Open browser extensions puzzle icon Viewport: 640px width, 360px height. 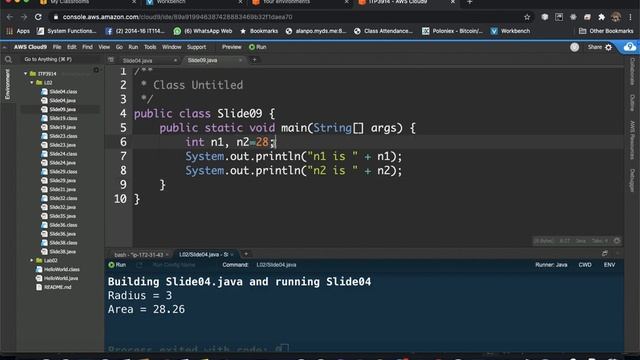coord(601,17)
